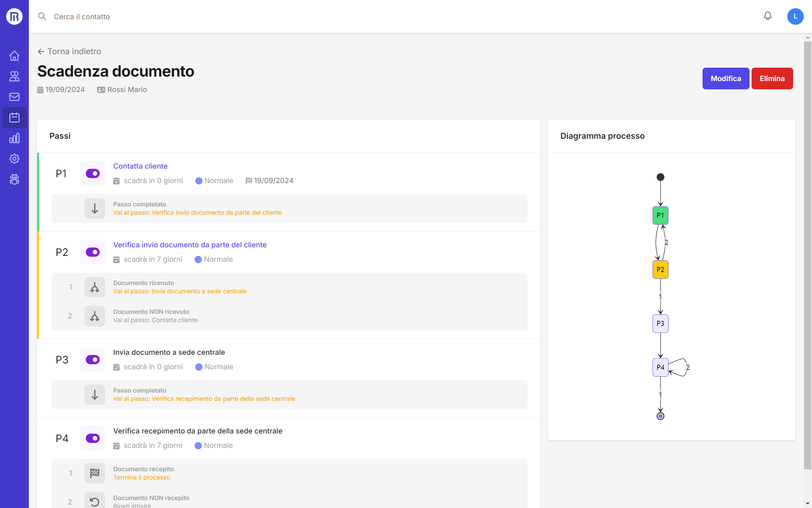
Task: Click the red Elimina button
Action: [772, 78]
